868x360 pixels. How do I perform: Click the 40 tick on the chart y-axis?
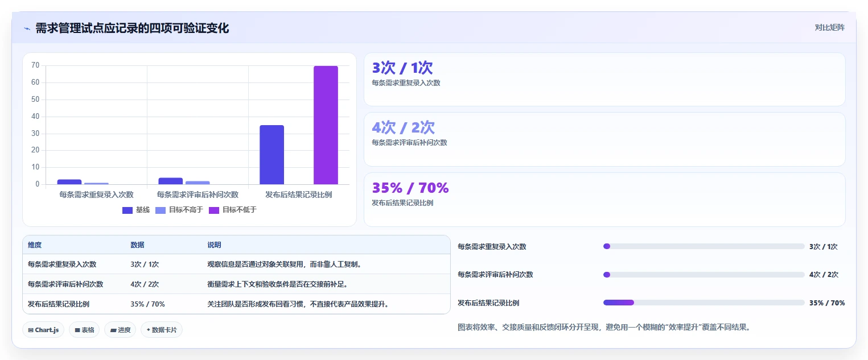point(35,117)
